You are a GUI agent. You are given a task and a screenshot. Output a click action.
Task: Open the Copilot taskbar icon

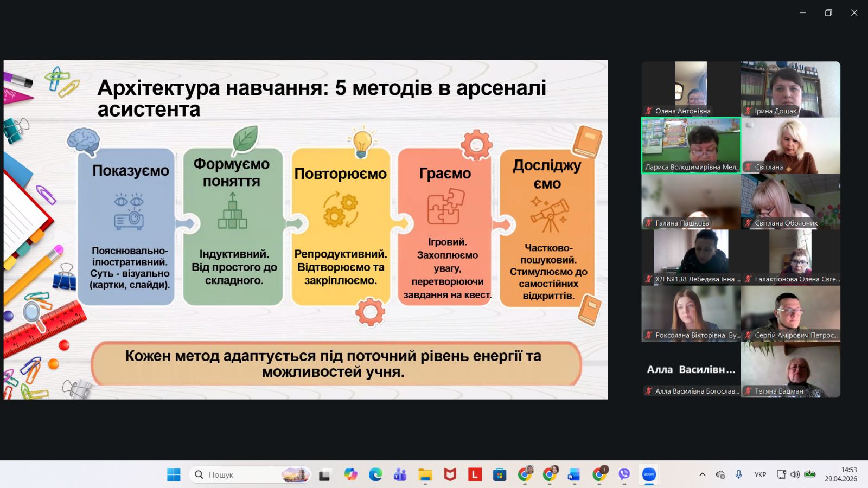point(350,474)
